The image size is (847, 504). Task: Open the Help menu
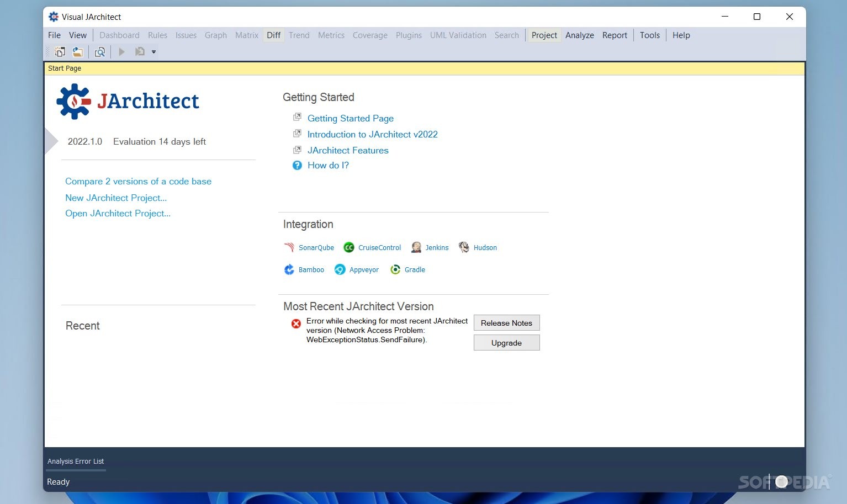pyautogui.click(x=681, y=35)
